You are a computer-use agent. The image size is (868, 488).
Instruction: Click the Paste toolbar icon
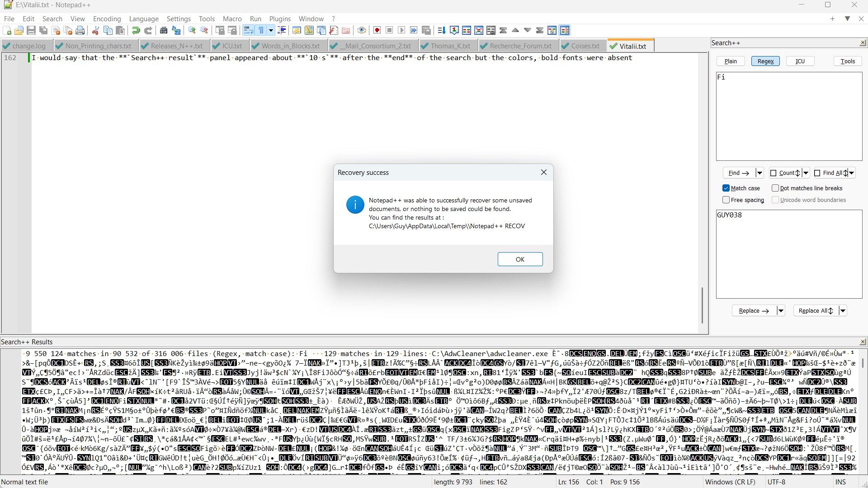[x=120, y=30]
